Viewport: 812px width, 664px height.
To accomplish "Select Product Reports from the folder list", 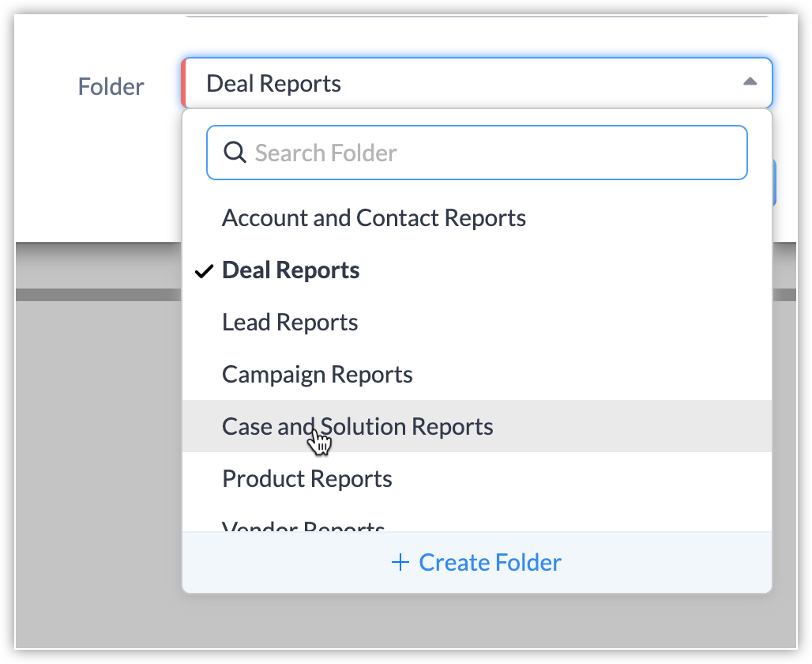I will (x=306, y=479).
